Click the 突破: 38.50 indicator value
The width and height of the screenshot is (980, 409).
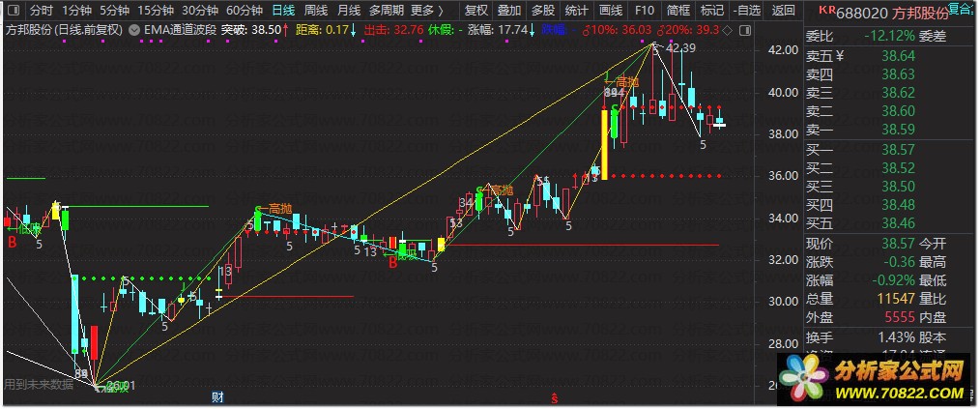pos(252,29)
